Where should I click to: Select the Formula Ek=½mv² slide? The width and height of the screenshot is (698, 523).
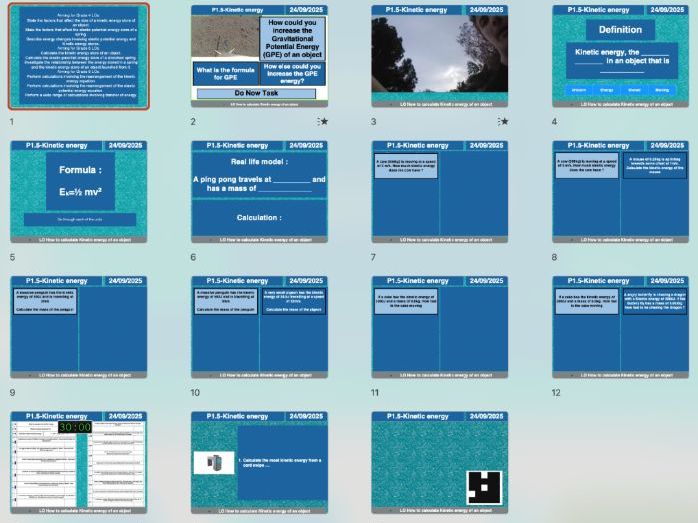[x=78, y=192]
